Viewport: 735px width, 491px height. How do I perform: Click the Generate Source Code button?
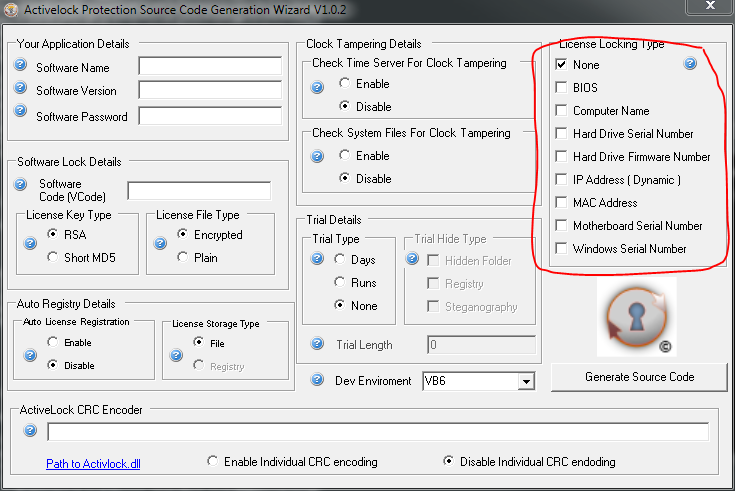click(x=639, y=377)
